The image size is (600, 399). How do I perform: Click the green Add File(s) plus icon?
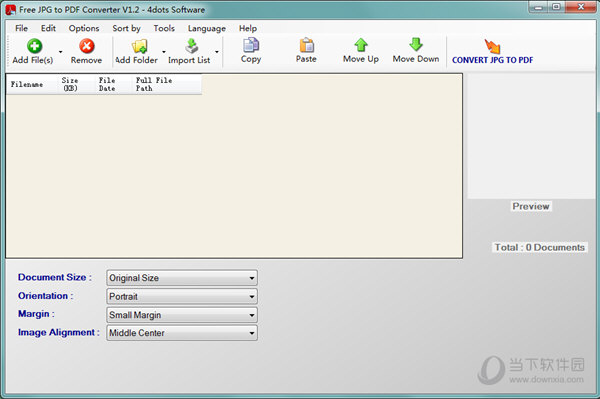click(34, 46)
